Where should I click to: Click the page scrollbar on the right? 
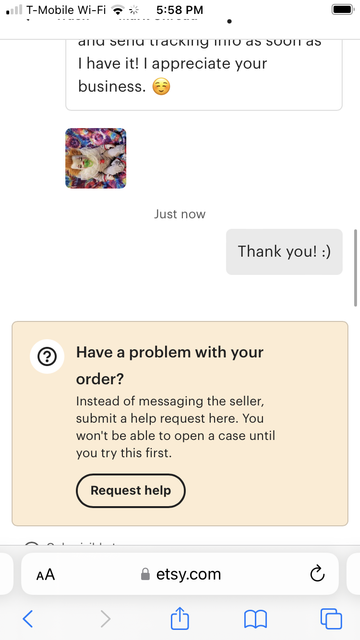(x=356, y=267)
